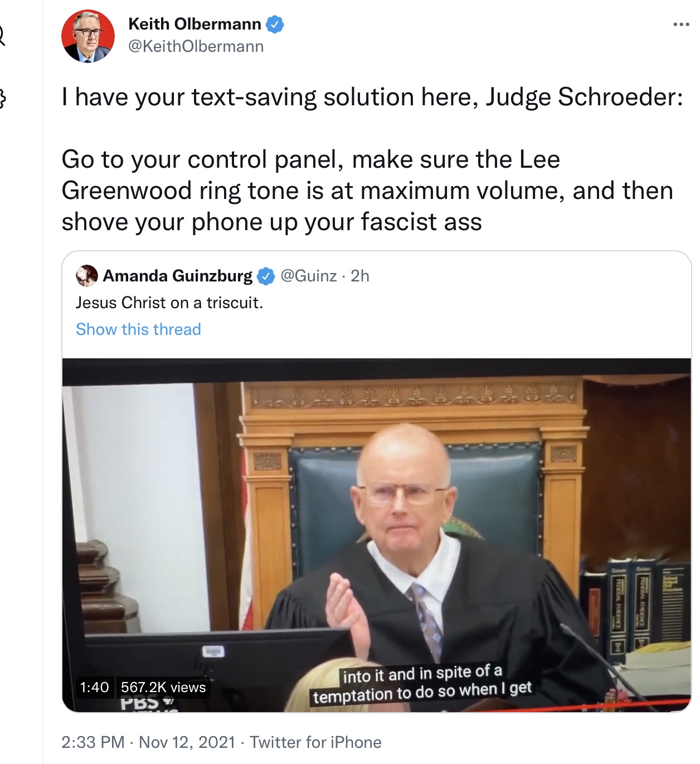Open the three-dot more options menu
The width and height of the screenshot is (700, 764).
pyautogui.click(x=681, y=25)
